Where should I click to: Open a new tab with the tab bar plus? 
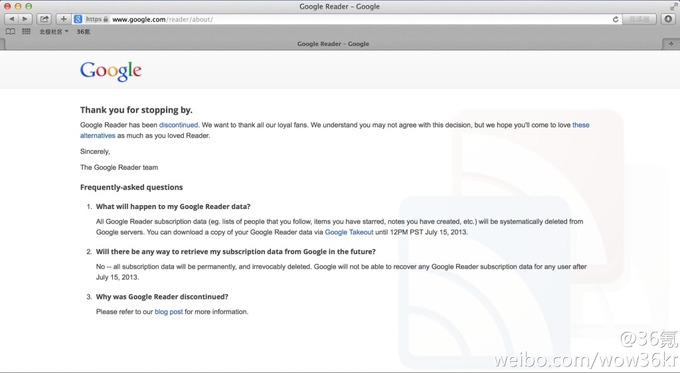tap(671, 44)
